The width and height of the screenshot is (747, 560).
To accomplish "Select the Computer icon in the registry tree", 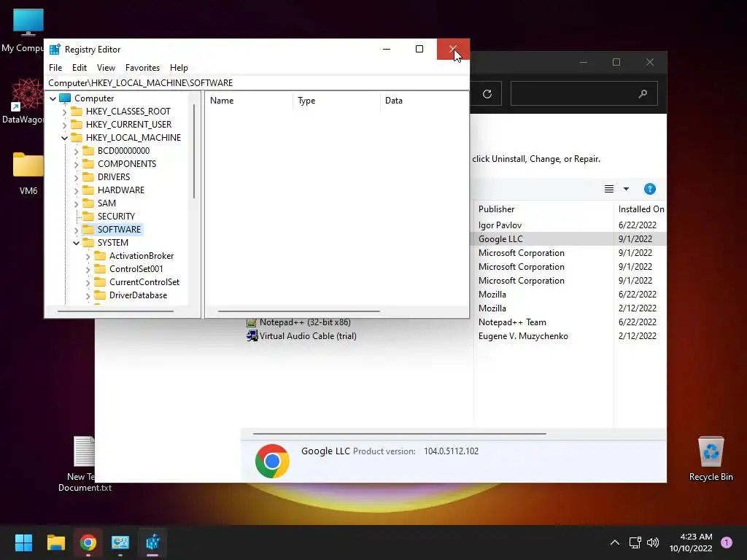I will tap(65, 98).
